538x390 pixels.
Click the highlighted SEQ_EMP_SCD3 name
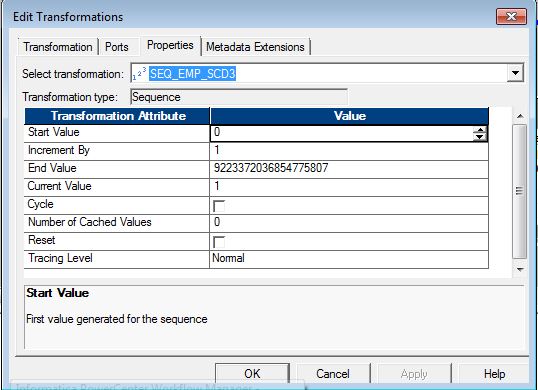click(x=192, y=74)
